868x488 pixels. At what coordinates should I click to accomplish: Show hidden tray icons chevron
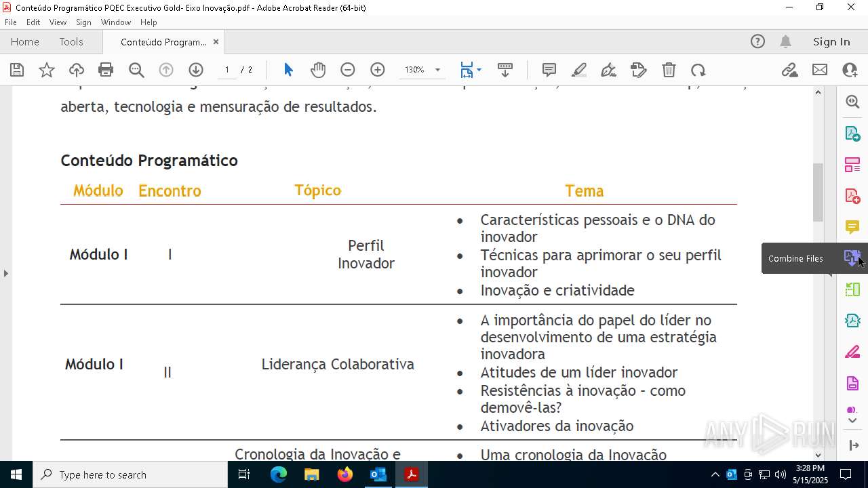click(x=715, y=474)
